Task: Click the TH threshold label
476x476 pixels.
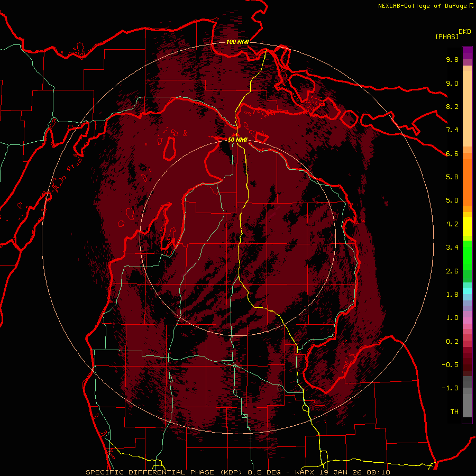Action: 454,412
